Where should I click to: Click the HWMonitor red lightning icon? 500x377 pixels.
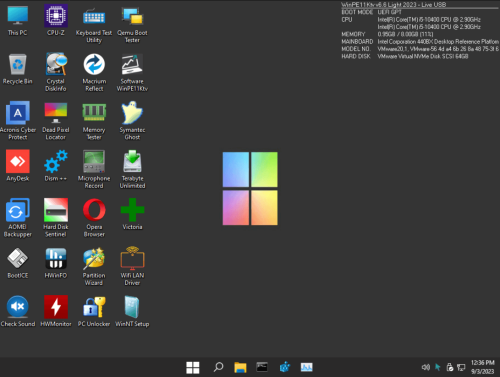click(x=56, y=307)
